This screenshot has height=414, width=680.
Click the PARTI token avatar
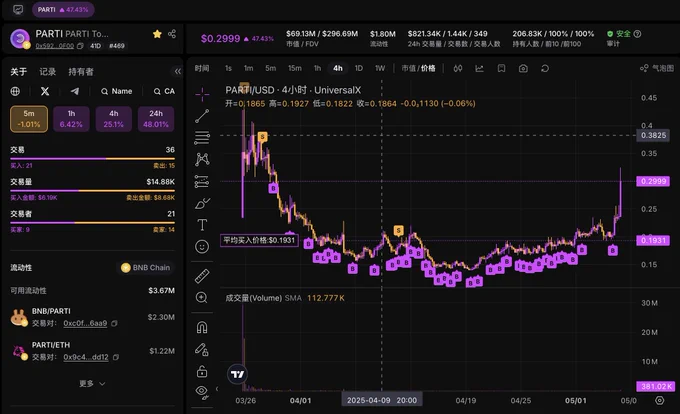coord(20,39)
